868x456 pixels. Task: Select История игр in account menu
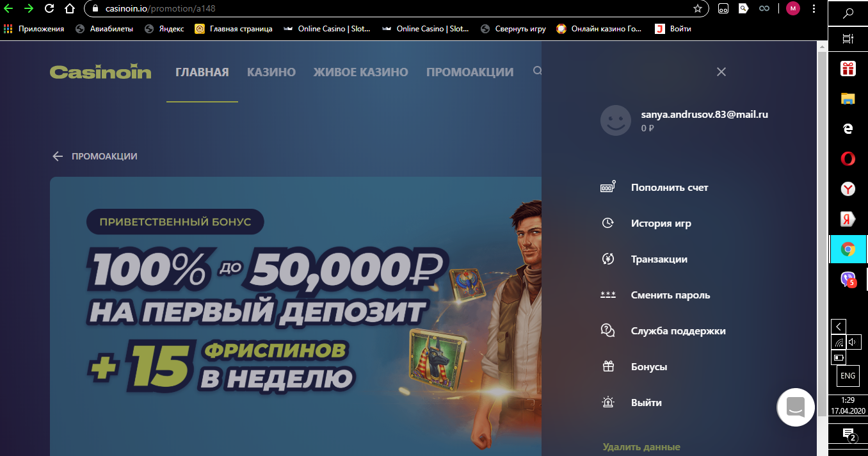pos(661,224)
